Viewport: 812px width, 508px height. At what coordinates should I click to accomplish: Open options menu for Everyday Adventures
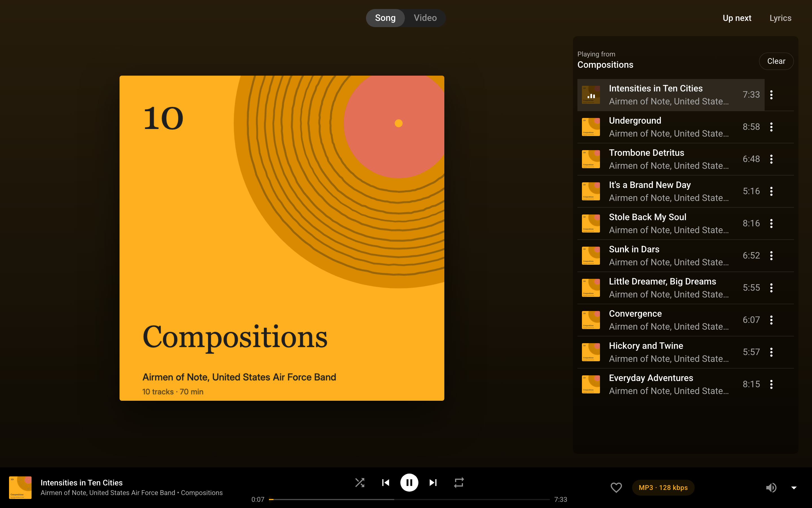pyautogui.click(x=771, y=384)
